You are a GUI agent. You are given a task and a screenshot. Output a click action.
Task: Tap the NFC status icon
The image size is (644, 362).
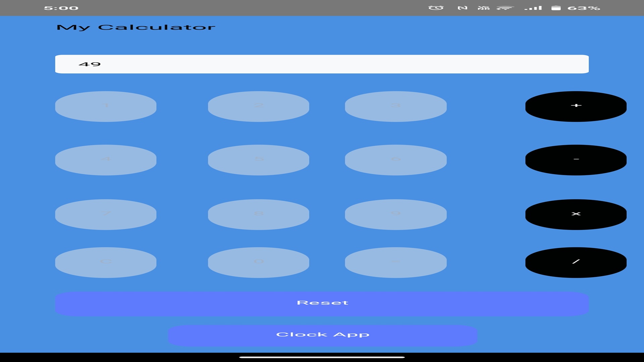(x=463, y=8)
